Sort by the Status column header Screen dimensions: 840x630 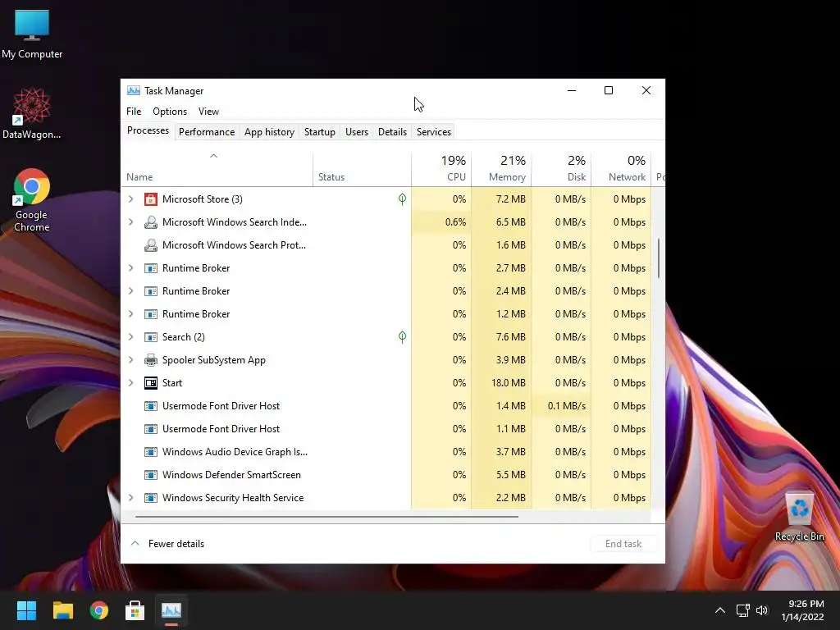click(x=362, y=169)
